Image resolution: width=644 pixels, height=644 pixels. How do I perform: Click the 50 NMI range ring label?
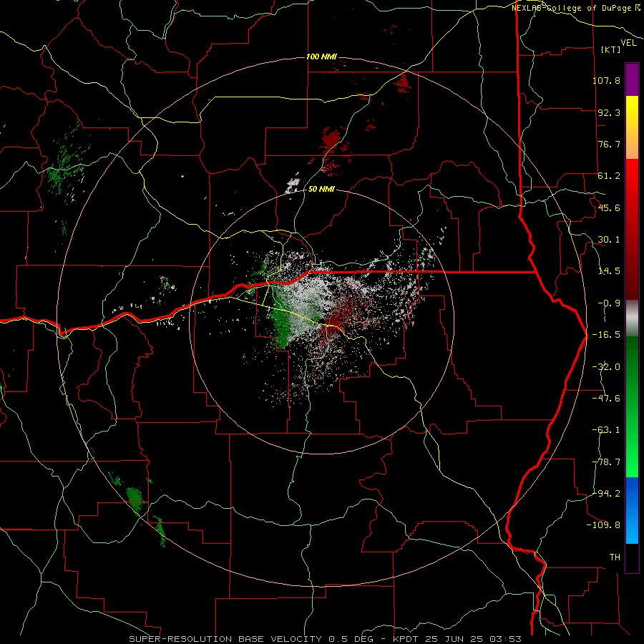tap(321, 190)
